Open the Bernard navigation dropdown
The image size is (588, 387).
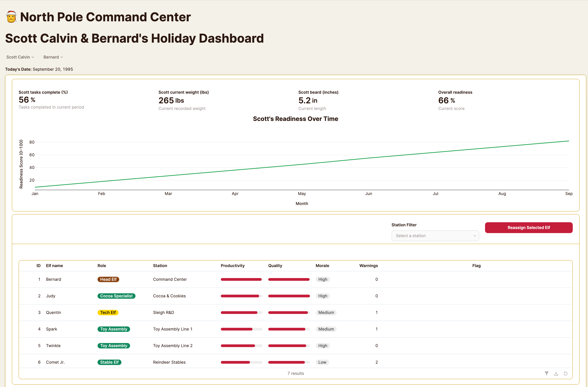coord(53,57)
